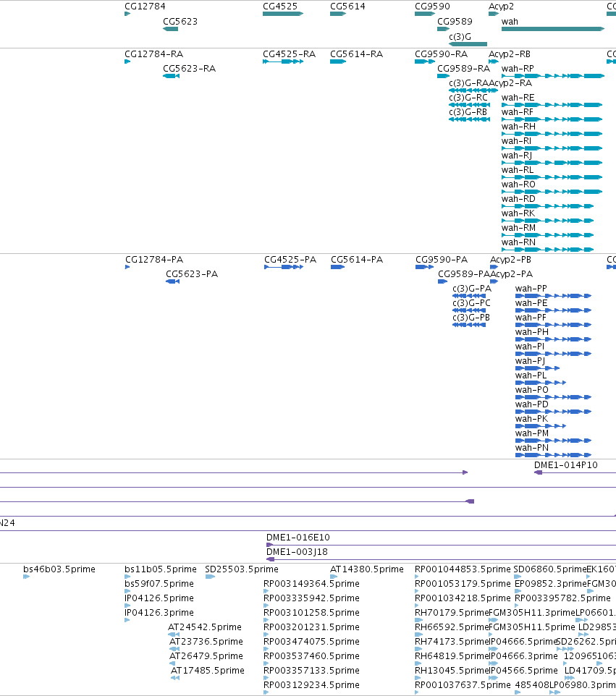Click transcript wah-RK label
616x696 pixels.
[518, 213]
